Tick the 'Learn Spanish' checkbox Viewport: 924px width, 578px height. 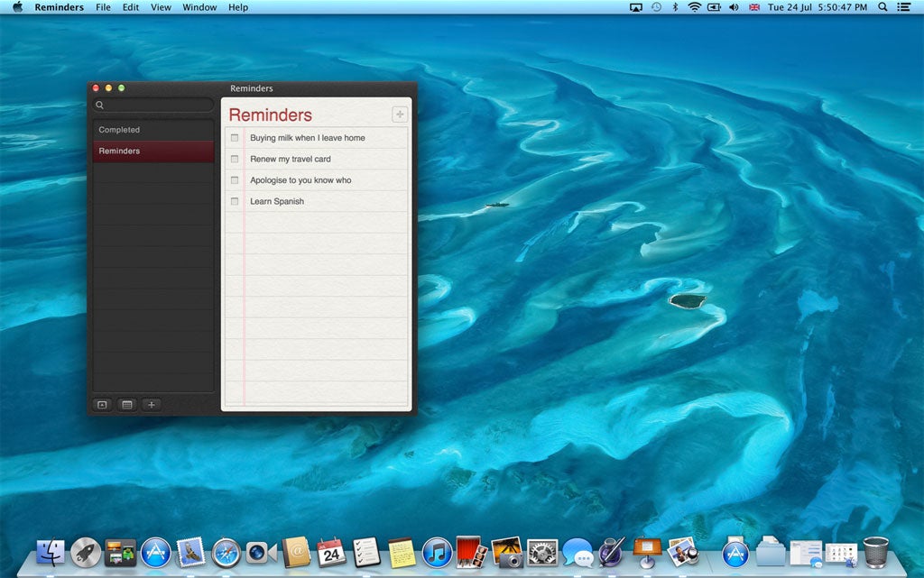tap(236, 201)
